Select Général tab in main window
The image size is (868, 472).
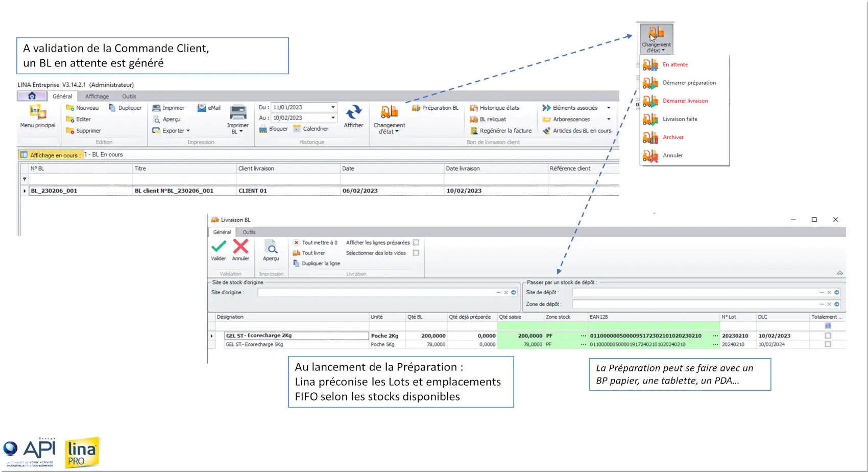click(x=62, y=96)
